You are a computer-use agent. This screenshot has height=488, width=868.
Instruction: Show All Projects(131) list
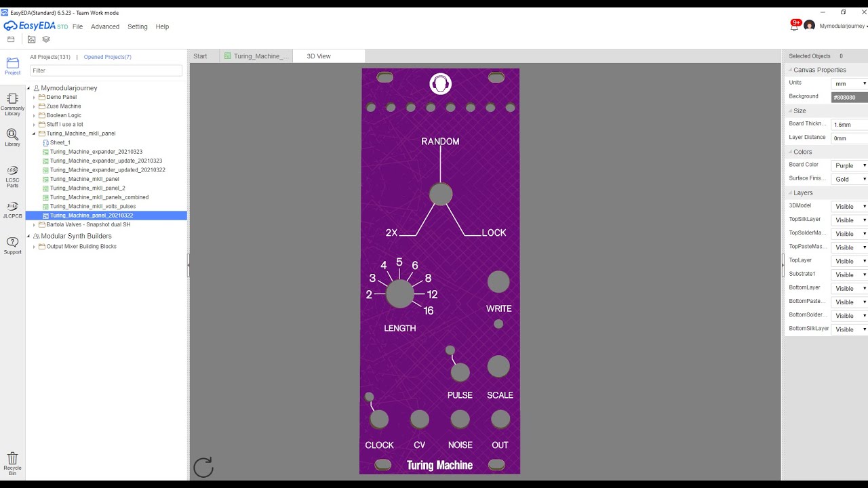(x=50, y=57)
